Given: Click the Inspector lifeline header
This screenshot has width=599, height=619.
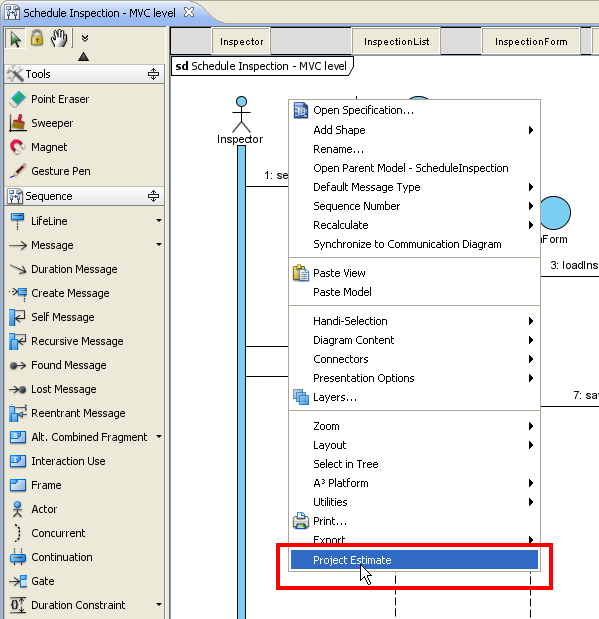Looking at the screenshot, I should click(242, 41).
